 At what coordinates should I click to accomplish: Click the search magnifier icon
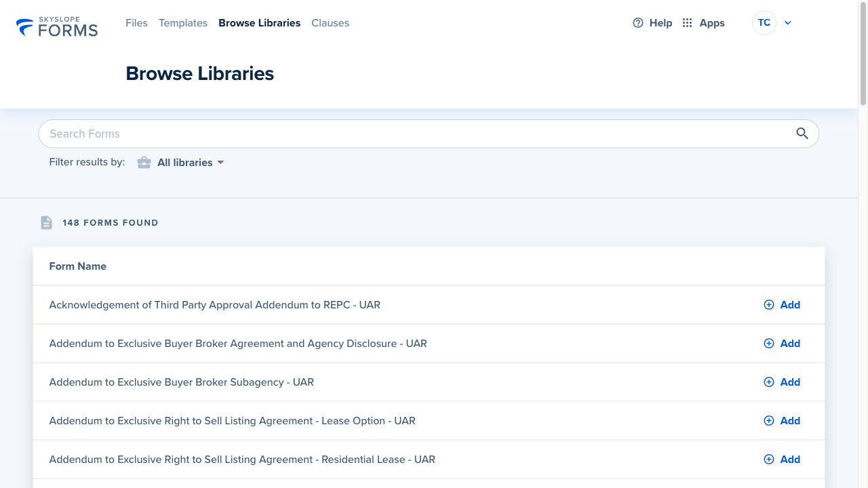click(x=802, y=134)
